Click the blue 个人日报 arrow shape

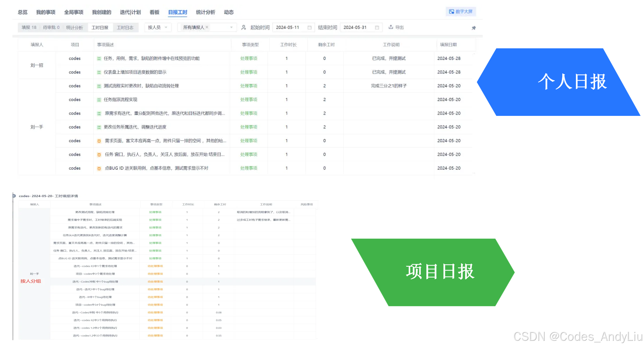(x=557, y=82)
